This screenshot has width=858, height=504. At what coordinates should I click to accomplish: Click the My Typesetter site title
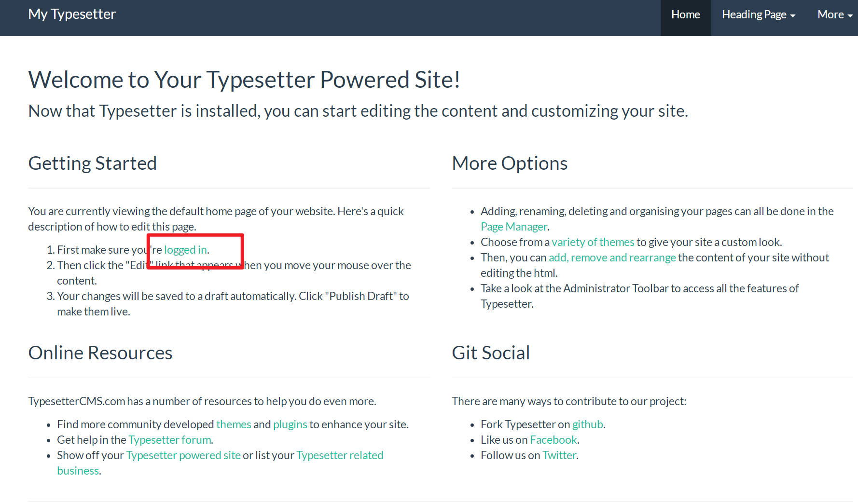[72, 14]
